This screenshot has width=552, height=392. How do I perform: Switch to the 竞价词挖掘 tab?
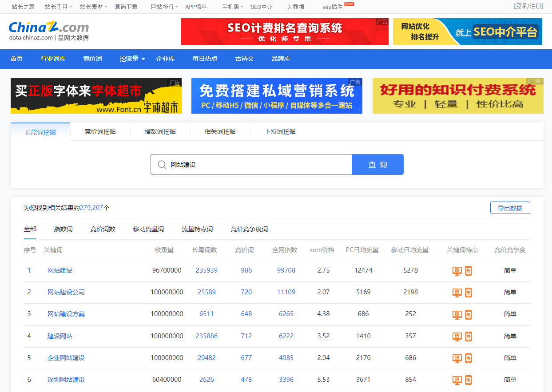[100, 132]
